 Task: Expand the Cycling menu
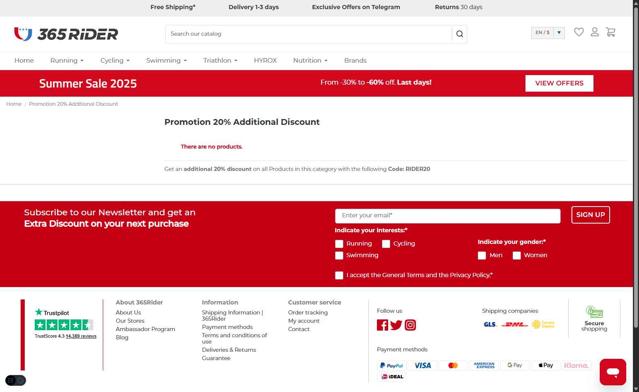pyautogui.click(x=115, y=60)
